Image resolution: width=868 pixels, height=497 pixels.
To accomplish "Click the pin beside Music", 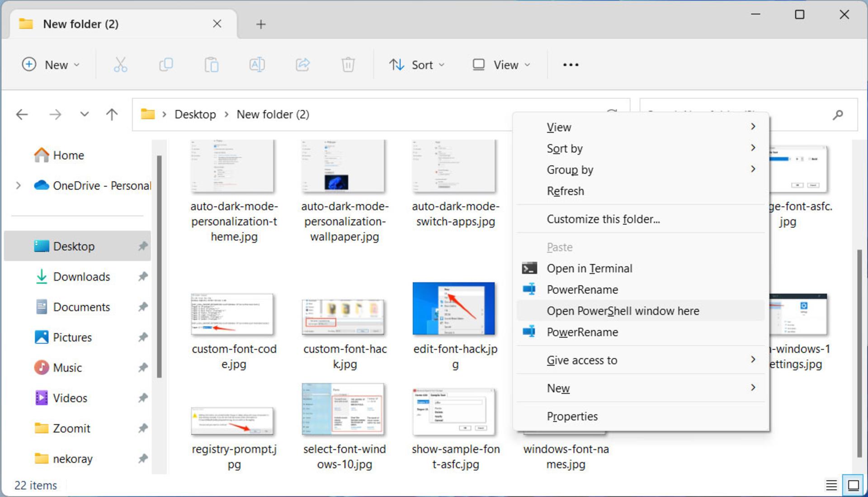I will [143, 367].
